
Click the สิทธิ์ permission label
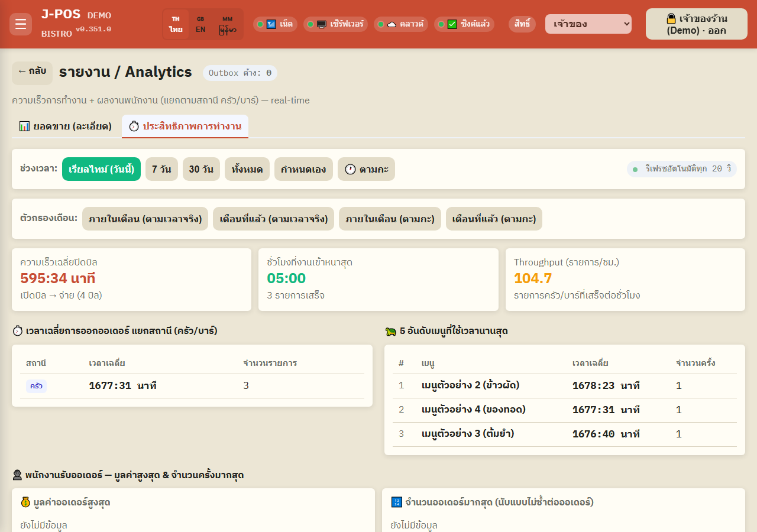(x=522, y=24)
